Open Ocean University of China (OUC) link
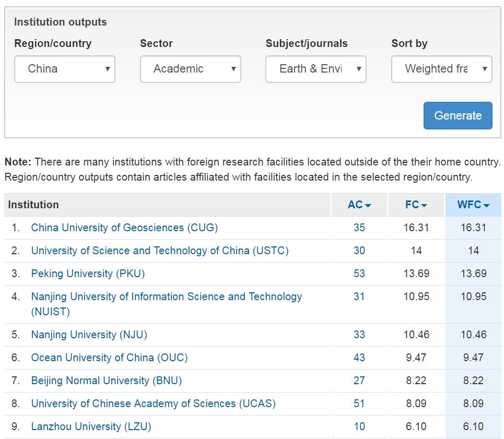Screen dimensions: 504x439 pyautogui.click(x=109, y=358)
